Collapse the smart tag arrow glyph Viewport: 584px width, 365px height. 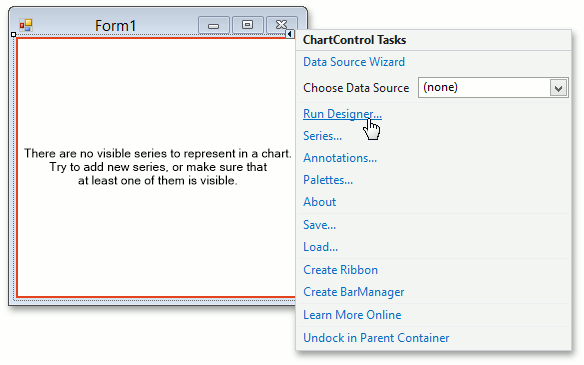tap(290, 34)
